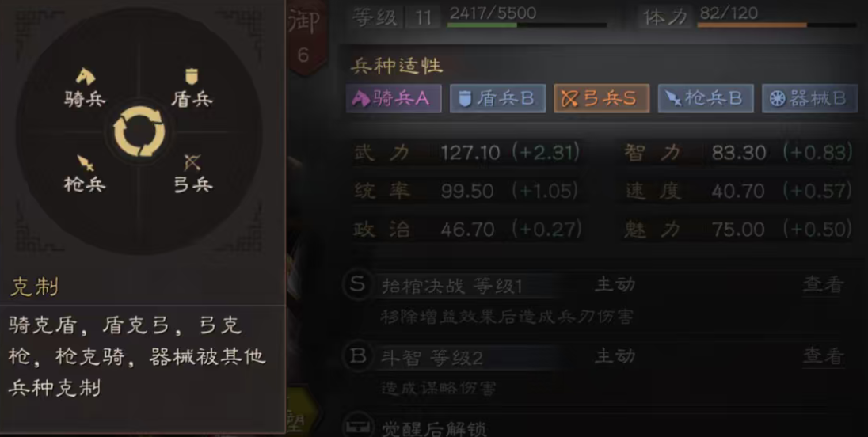Open 查看 link for 斗智 skill
This screenshot has width=868, height=437.
(823, 356)
